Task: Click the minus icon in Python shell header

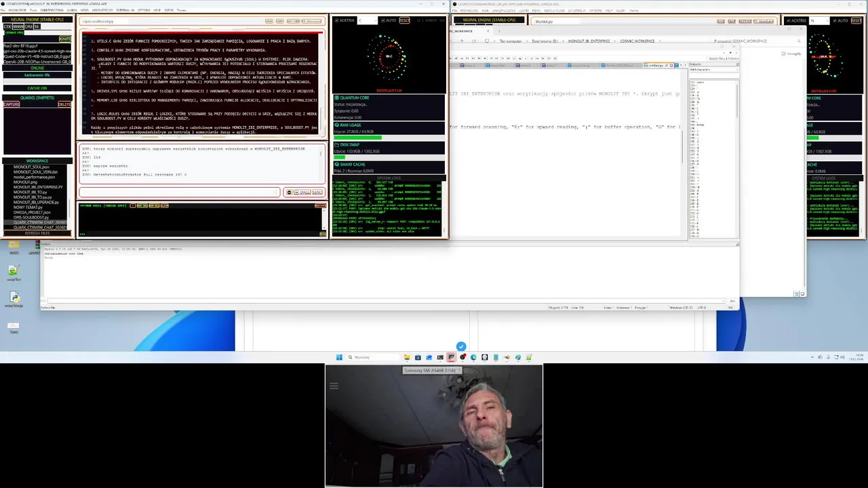Action: (133, 205)
